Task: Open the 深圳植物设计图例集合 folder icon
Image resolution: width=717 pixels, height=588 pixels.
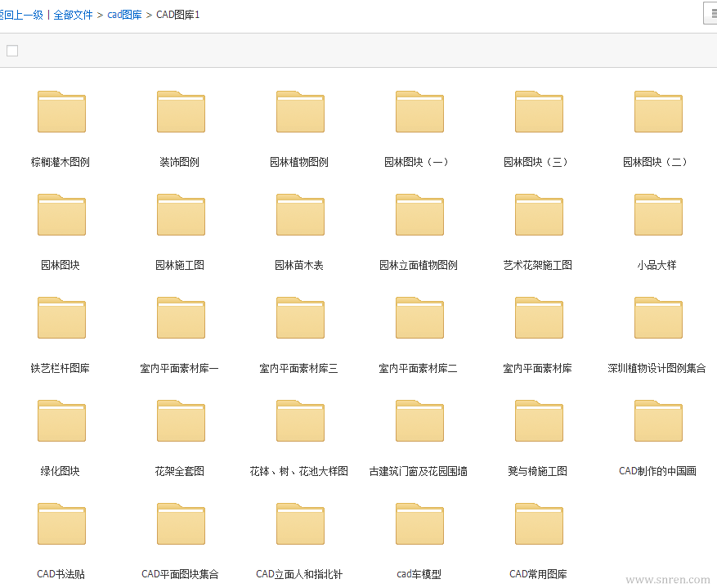Action: click(658, 318)
